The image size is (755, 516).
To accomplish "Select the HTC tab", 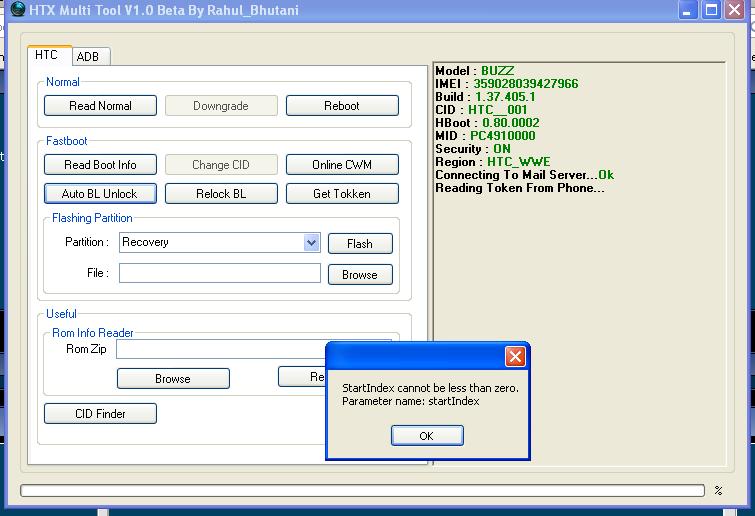I will tap(50, 55).
